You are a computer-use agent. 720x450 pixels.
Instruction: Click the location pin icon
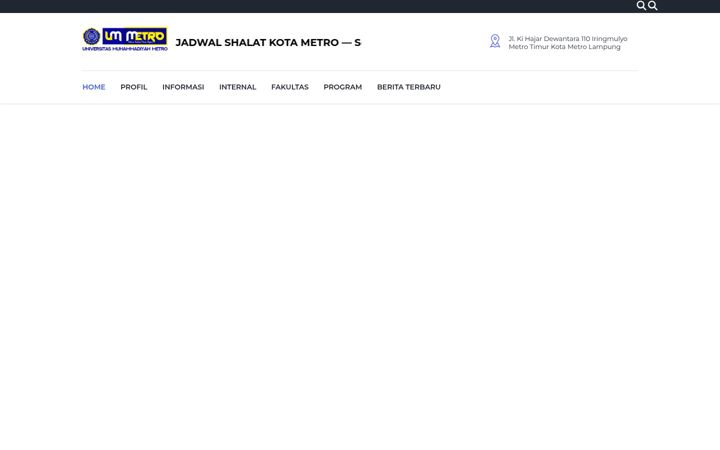pyautogui.click(x=495, y=41)
